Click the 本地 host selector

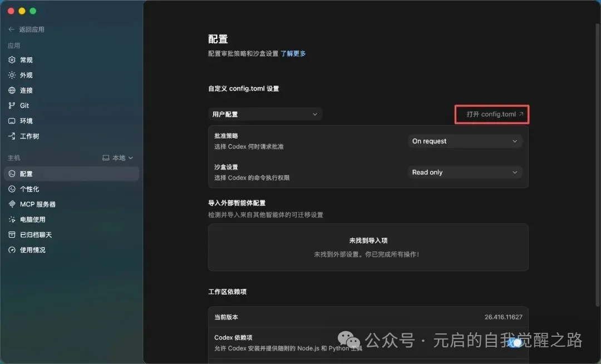[x=119, y=157]
